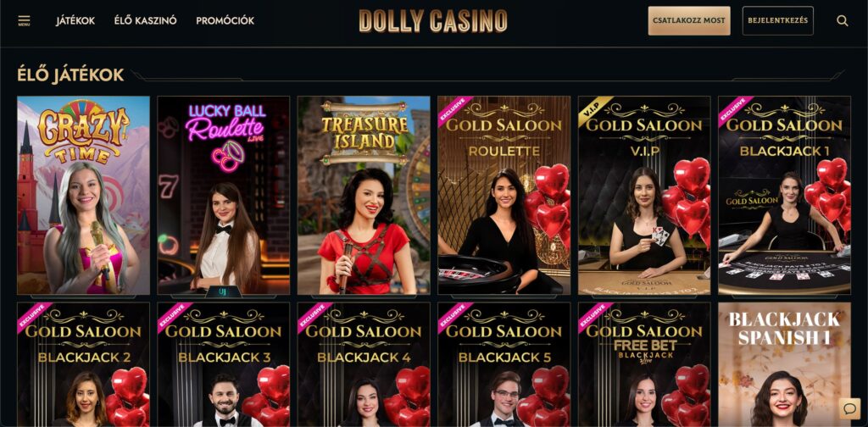Viewport: 868px width, 427px height.
Task: Open Gold Saloon V.I.P table
Action: (644, 195)
